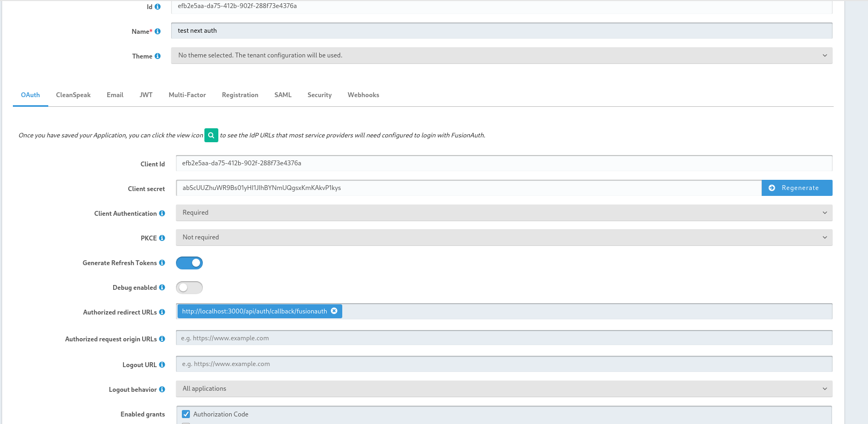Open the SAML tab
Screen dimensions: 868x424
pos(283,95)
